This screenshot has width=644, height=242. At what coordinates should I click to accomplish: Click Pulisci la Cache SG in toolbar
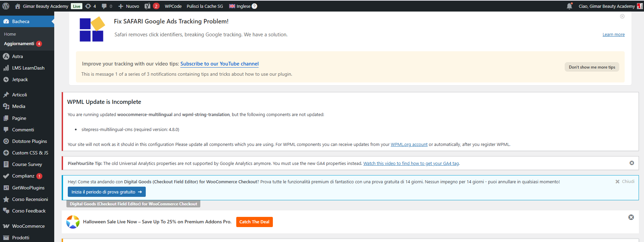pos(205,6)
